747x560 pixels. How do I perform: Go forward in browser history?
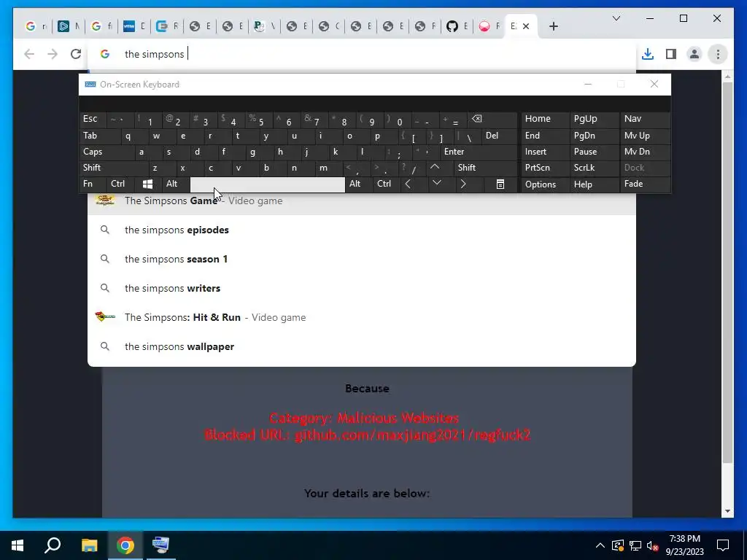point(53,54)
